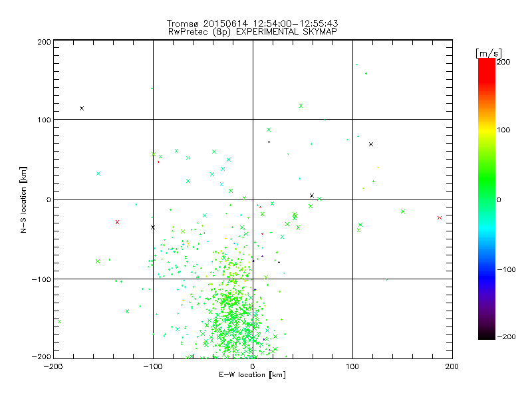Click the colorbar label "100"

[503, 130]
